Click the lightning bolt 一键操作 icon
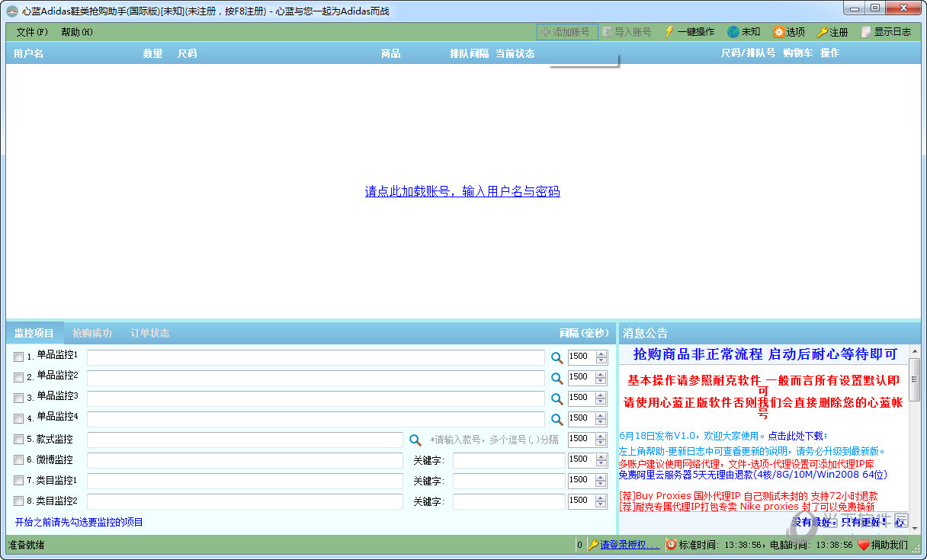This screenshot has width=927, height=560. 669,32
